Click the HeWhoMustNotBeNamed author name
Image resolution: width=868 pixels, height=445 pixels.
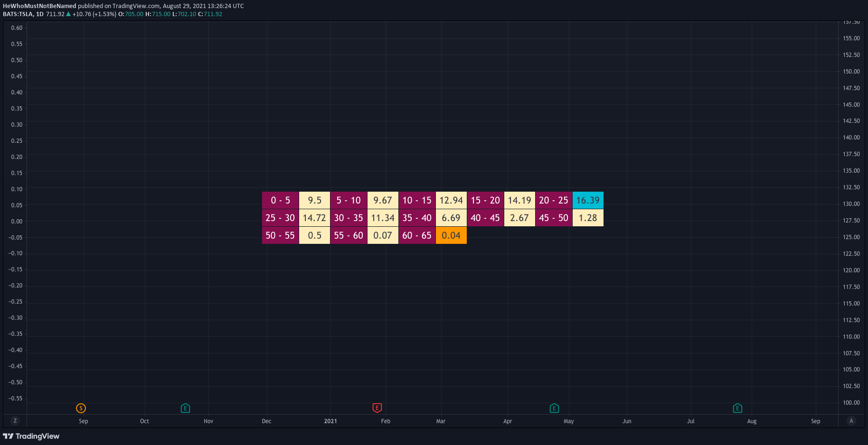point(39,6)
